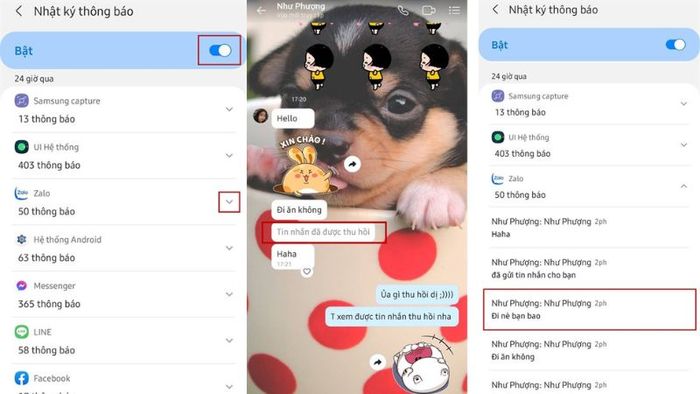Open the đã gửi tin nhắn cho bạn notification
The image size is (700, 394).
pos(589,269)
